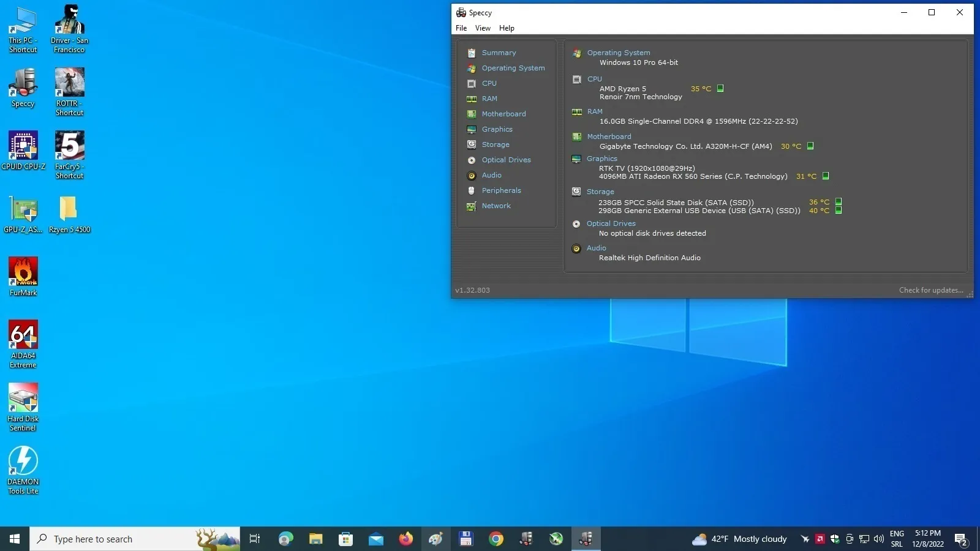The image size is (980, 551).
Task: Open Network section in sidebar
Action: coord(496,206)
